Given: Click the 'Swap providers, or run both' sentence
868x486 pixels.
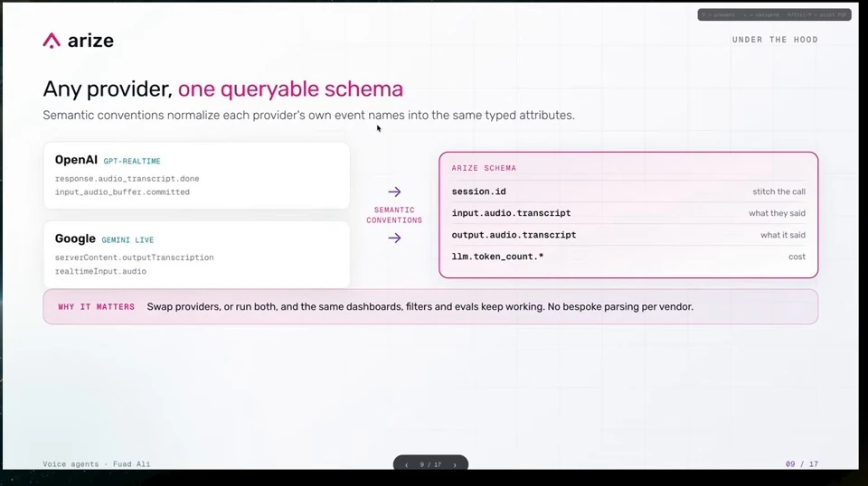Looking at the screenshot, I should coord(420,307).
